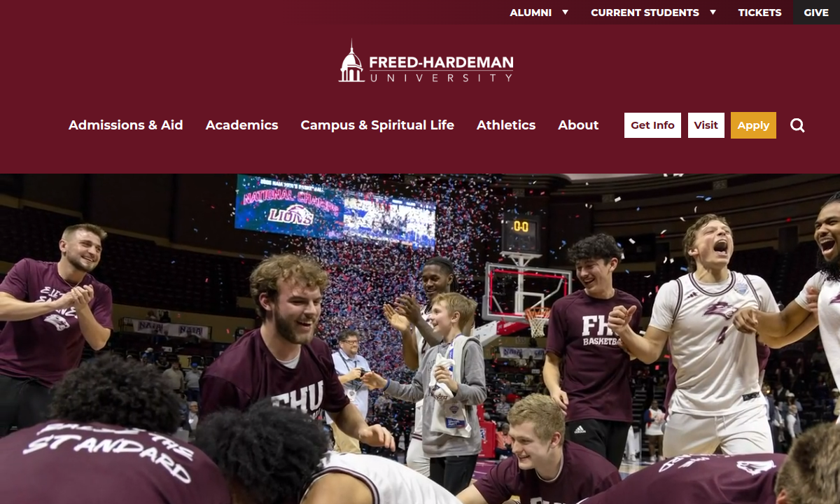
Task: Navigate to the Athletics section
Action: (506, 125)
